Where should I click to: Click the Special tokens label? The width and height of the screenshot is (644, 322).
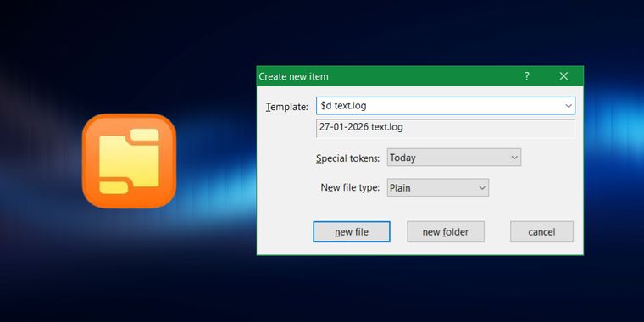pyautogui.click(x=348, y=158)
